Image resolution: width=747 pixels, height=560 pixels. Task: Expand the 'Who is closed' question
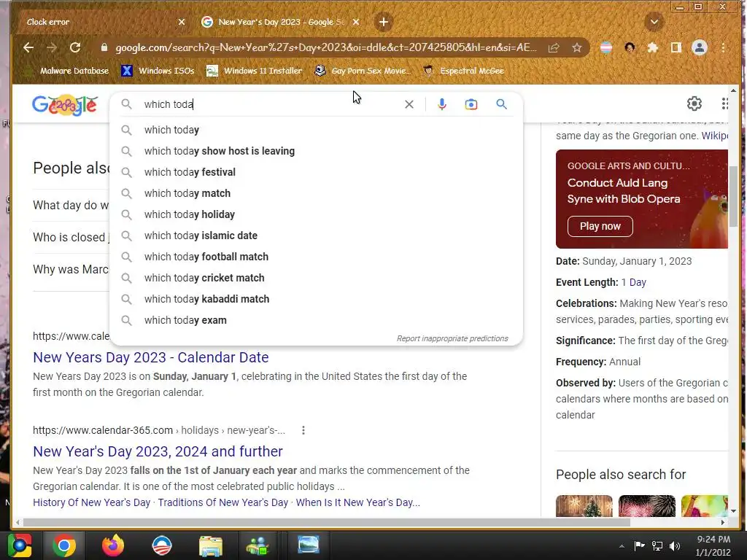pyautogui.click(x=71, y=237)
